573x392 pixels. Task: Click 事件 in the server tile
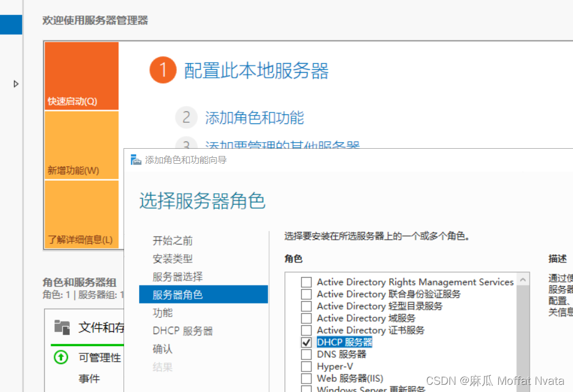89,379
